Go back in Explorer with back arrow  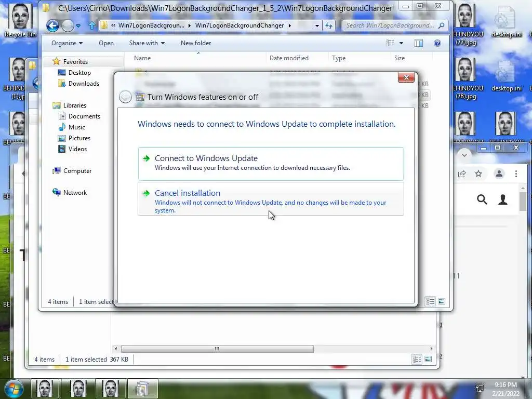click(x=52, y=25)
